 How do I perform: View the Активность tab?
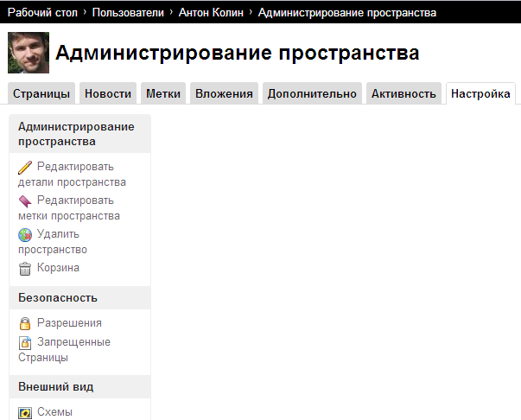403,93
